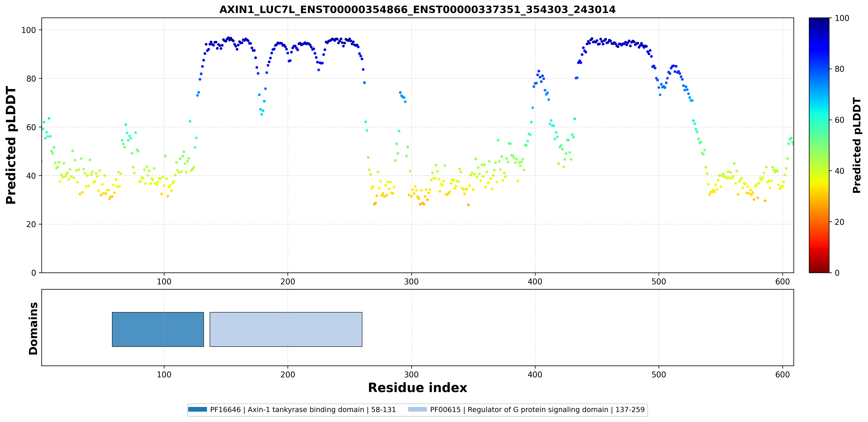Click the 0 tick label on colorbar
The width and height of the screenshot is (868, 422).
point(837,272)
